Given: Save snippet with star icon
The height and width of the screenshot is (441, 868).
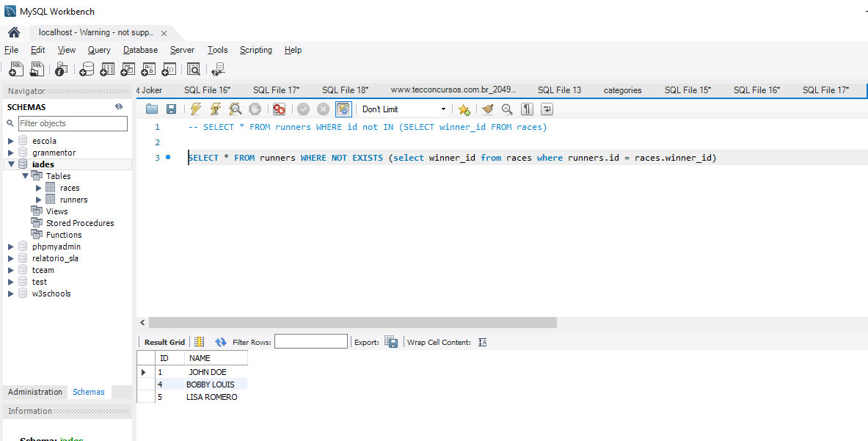Looking at the screenshot, I should tap(464, 109).
